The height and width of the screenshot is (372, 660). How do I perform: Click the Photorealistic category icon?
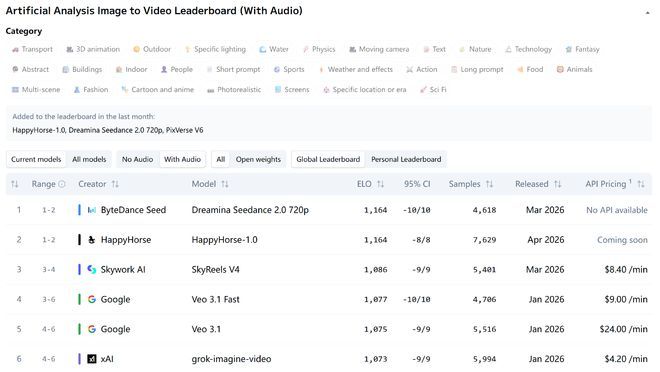point(210,90)
